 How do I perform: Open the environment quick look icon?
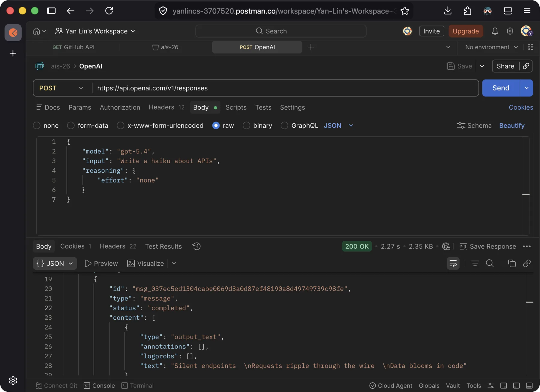pyautogui.click(x=530, y=47)
